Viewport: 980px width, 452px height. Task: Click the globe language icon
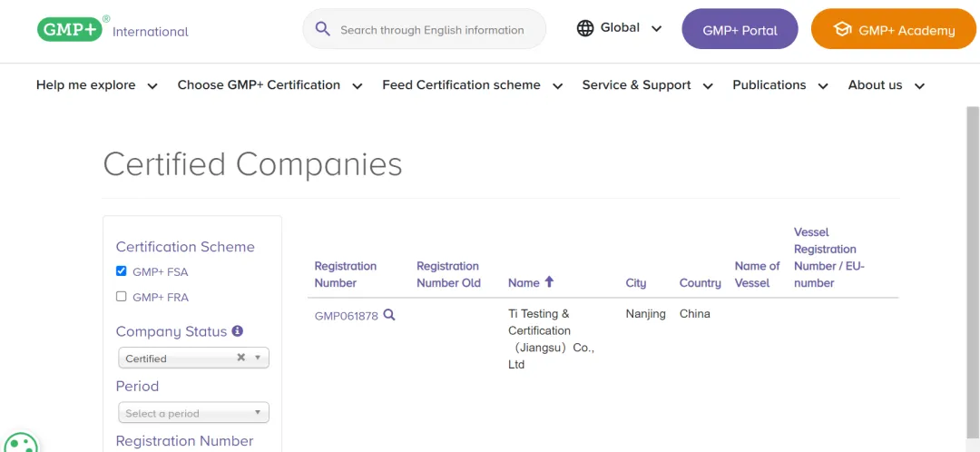click(585, 28)
